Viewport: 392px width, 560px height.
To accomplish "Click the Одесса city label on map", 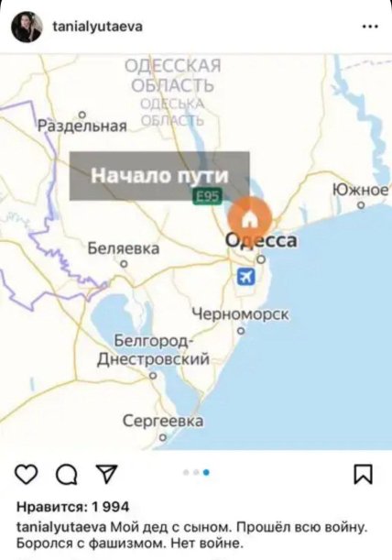I will [261, 240].
